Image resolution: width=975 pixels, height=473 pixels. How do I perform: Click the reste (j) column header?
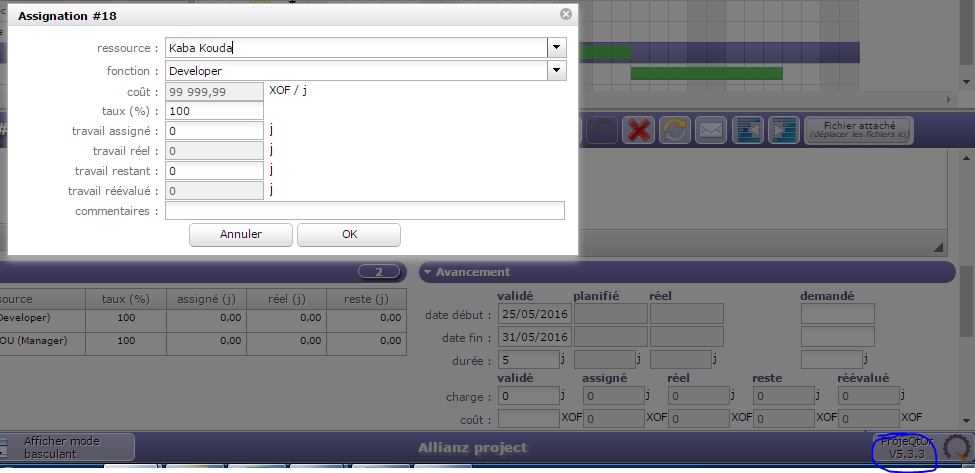[x=366, y=299]
